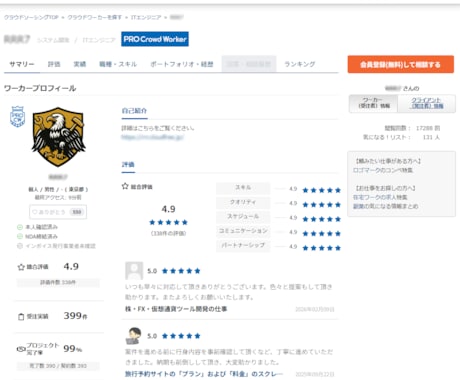Switch to the サマリー tab

pyautogui.click(x=22, y=64)
